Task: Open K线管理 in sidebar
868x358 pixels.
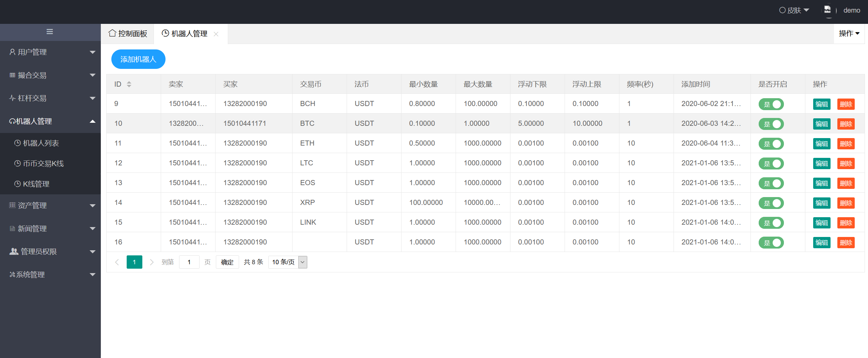Action: [50, 184]
